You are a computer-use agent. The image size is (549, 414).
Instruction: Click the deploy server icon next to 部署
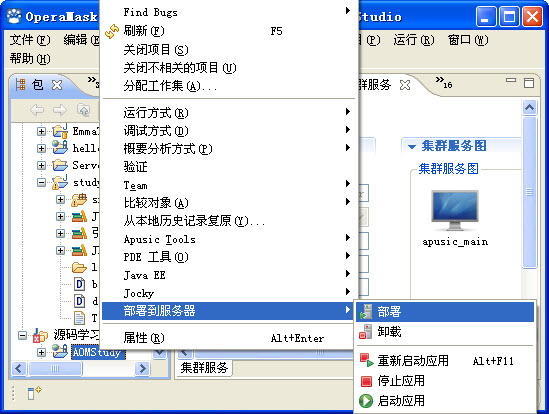tap(366, 312)
